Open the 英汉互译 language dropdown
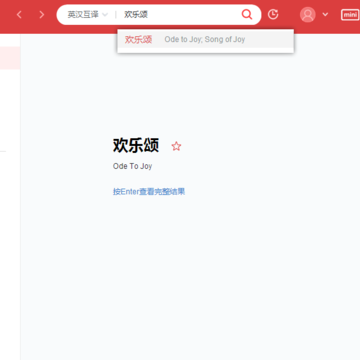The image size is (360, 360). point(88,15)
